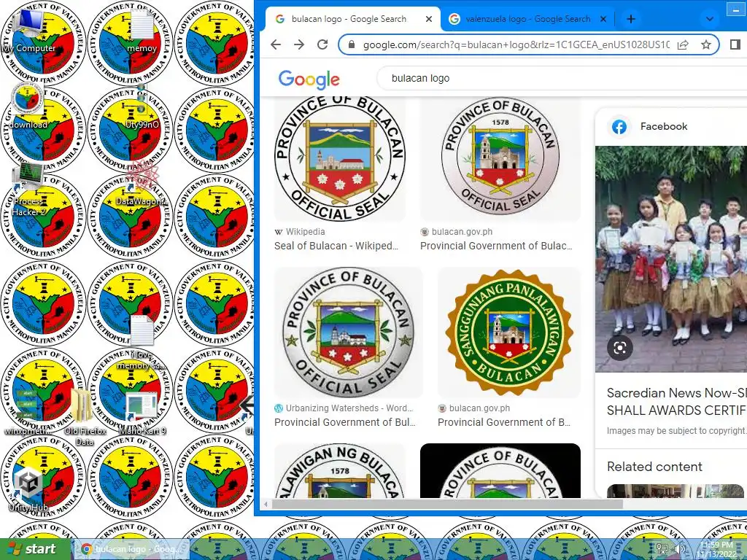Go forward in Chrome

click(x=298, y=44)
